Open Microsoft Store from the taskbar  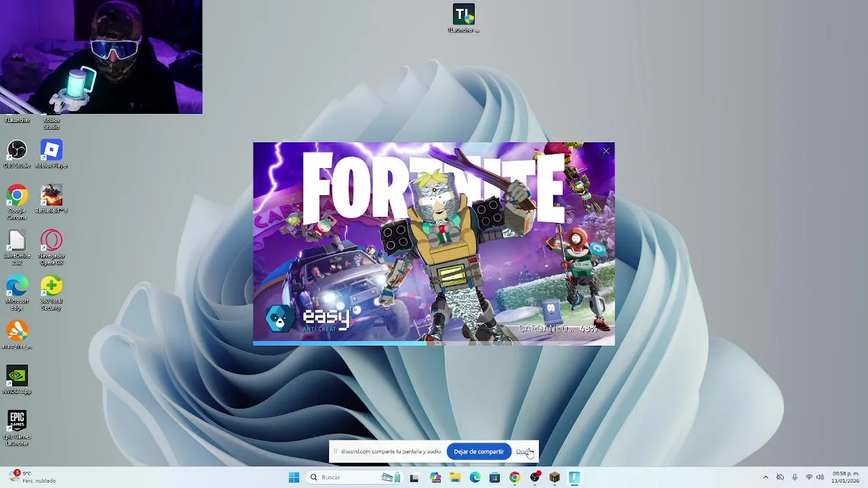coord(494,477)
